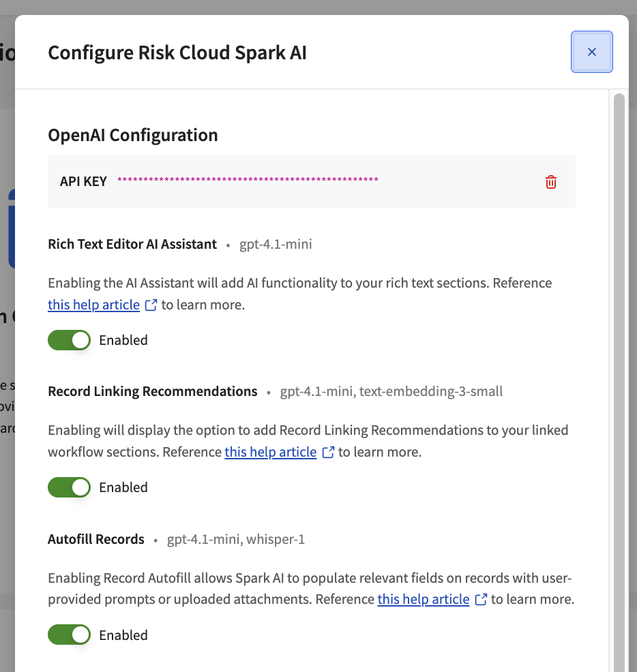Click the API KEY label
Viewport: 637px width, 672px height.
click(x=83, y=181)
